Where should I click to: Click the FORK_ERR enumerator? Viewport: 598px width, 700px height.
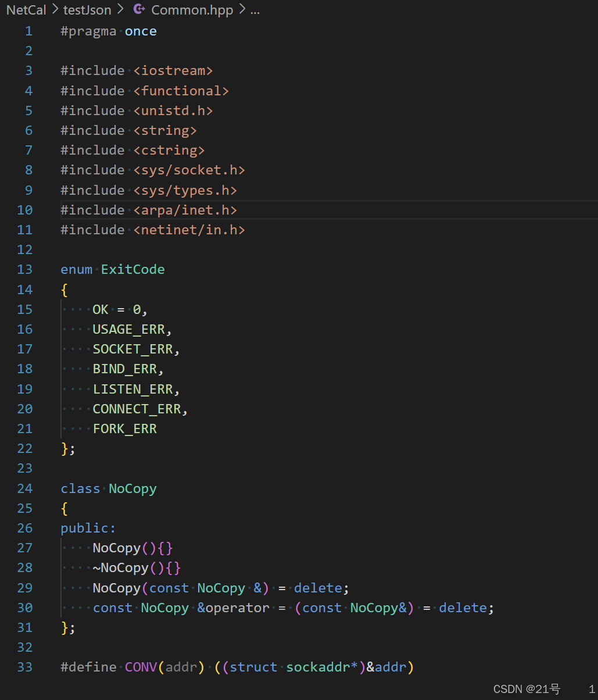(125, 429)
